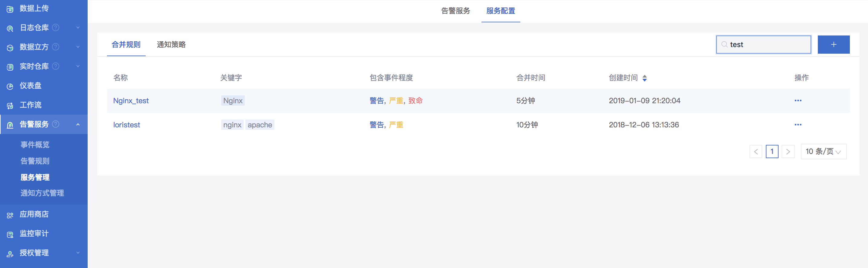Viewport: 868px width, 268px height.
Task: Switch to the 告警服务 top tab
Action: click(x=455, y=11)
